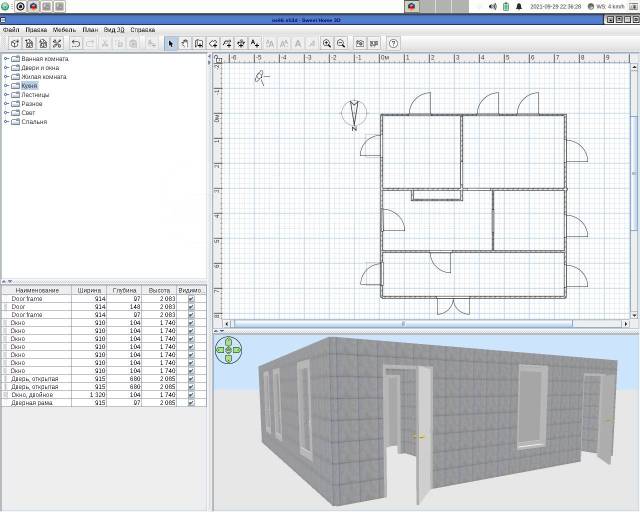Zoom out of the plan
The height and width of the screenshot is (512, 640).
pos(341,43)
